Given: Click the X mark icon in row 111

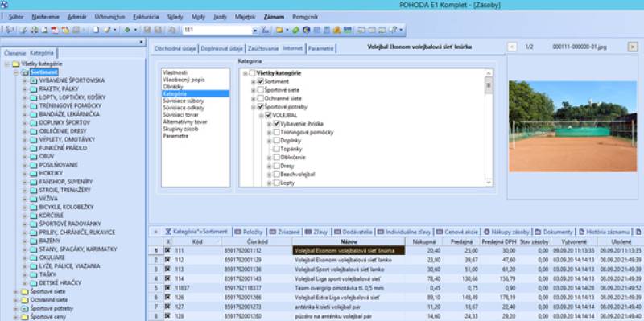Looking at the screenshot, I should [x=167, y=250].
